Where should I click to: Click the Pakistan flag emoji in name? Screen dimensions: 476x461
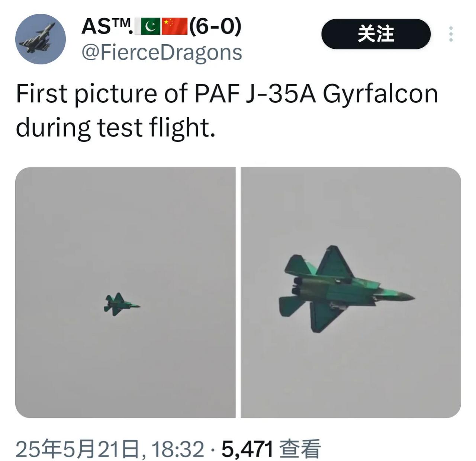tap(148, 26)
